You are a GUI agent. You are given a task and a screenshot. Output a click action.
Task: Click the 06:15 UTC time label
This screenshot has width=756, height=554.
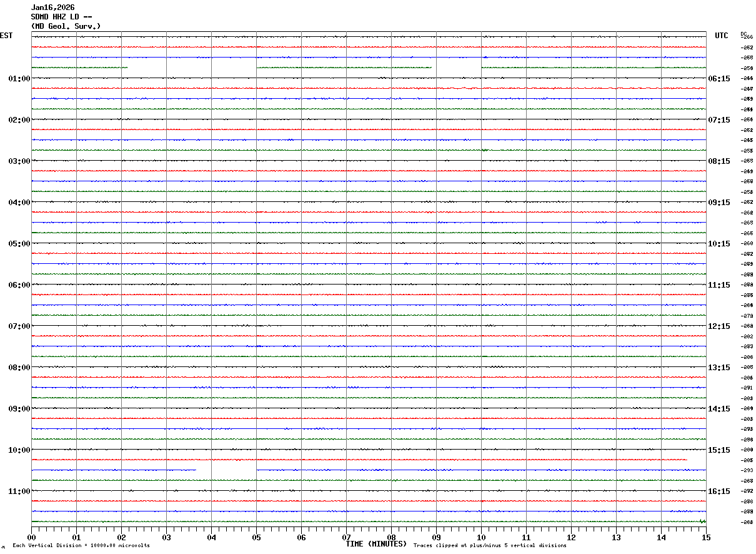(x=719, y=79)
